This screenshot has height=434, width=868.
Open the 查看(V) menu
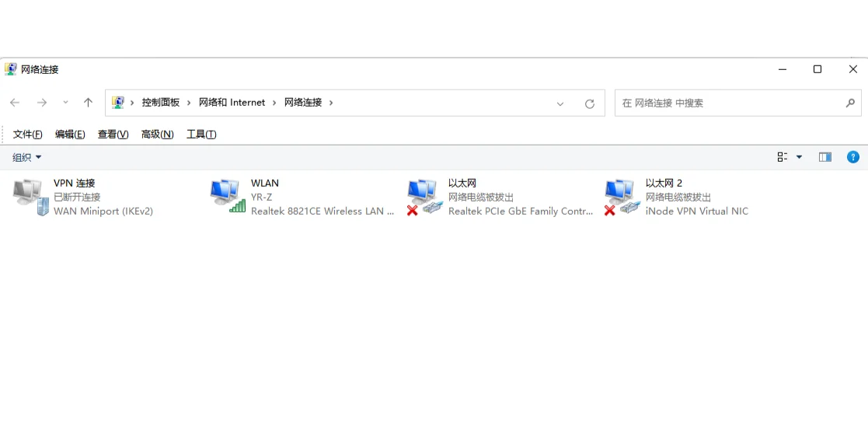pos(113,134)
